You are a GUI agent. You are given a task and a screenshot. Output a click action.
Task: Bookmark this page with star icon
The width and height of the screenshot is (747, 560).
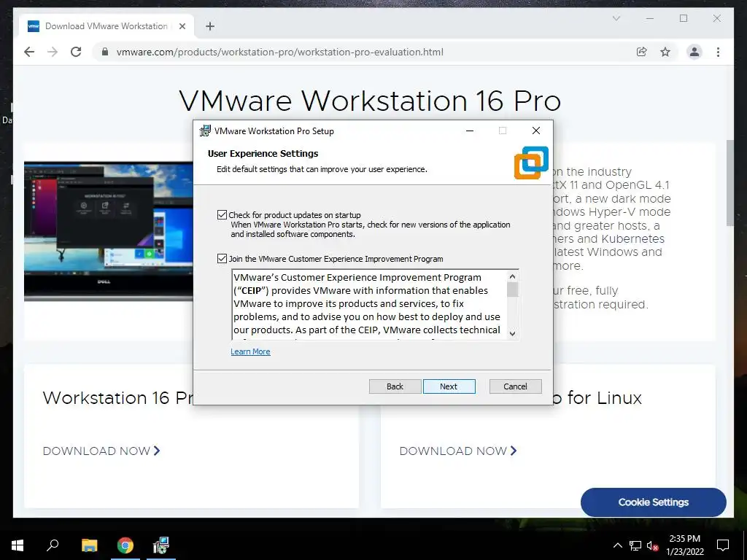(665, 52)
